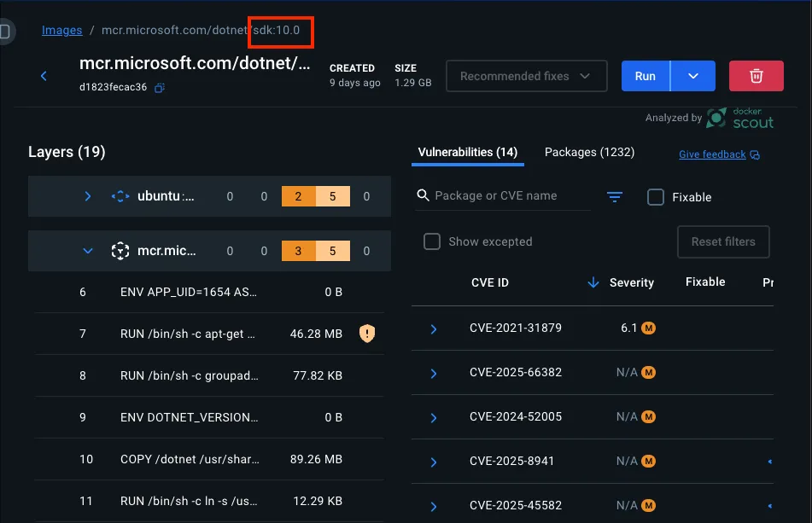Switch to the Vulnerabilities (14) tab
The width and height of the screenshot is (812, 523).
coord(468,152)
